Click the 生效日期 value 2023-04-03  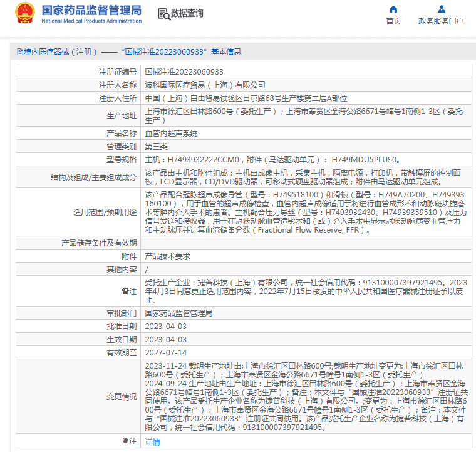(165, 340)
